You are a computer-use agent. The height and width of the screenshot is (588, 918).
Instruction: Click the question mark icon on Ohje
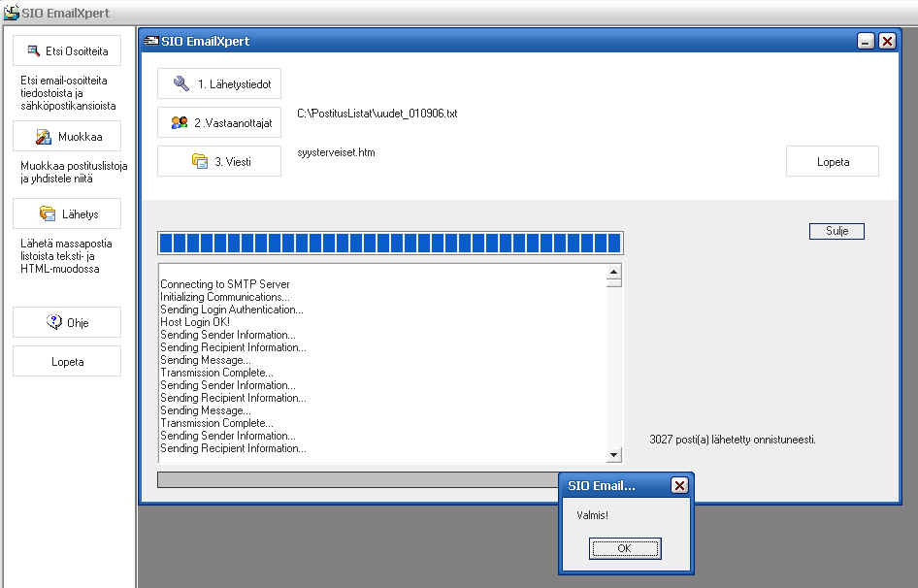54,322
